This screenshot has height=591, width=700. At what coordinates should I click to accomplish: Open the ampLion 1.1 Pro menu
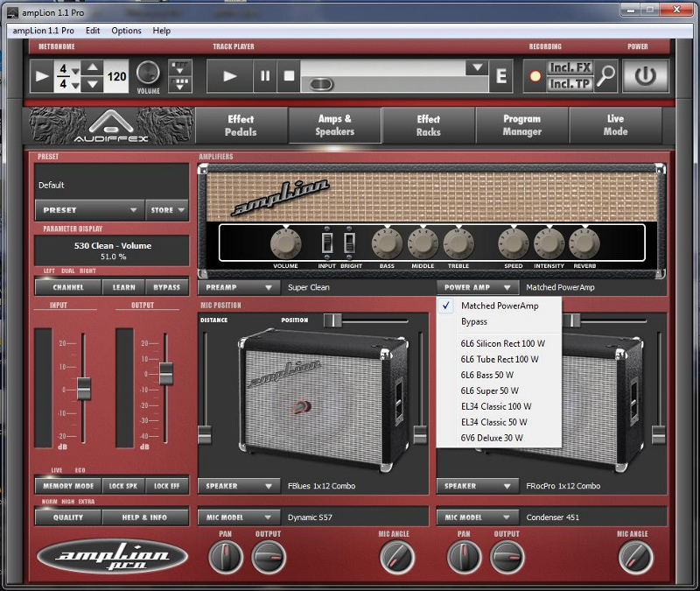point(43,31)
